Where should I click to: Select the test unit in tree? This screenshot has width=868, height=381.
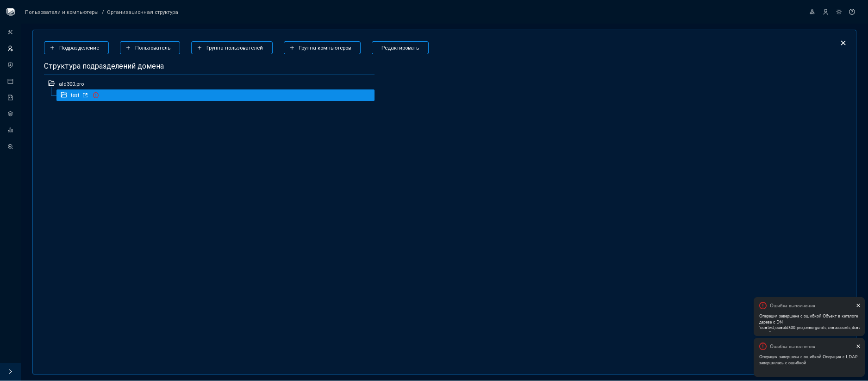(x=75, y=95)
